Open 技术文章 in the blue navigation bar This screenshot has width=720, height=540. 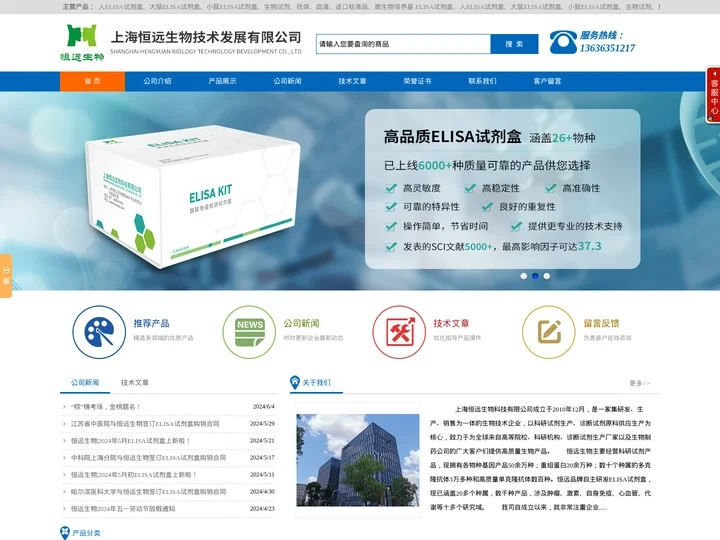[x=352, y=81]
